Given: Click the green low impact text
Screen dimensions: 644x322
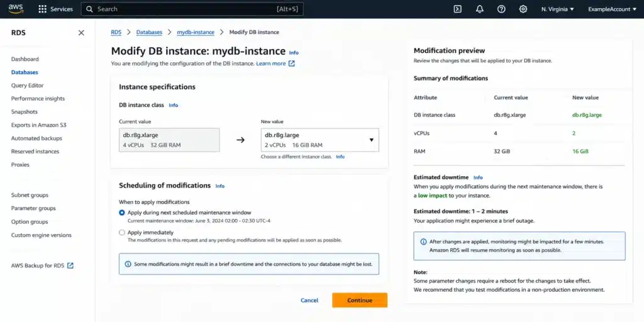Looking at the screenshot, I should [433, 196].
